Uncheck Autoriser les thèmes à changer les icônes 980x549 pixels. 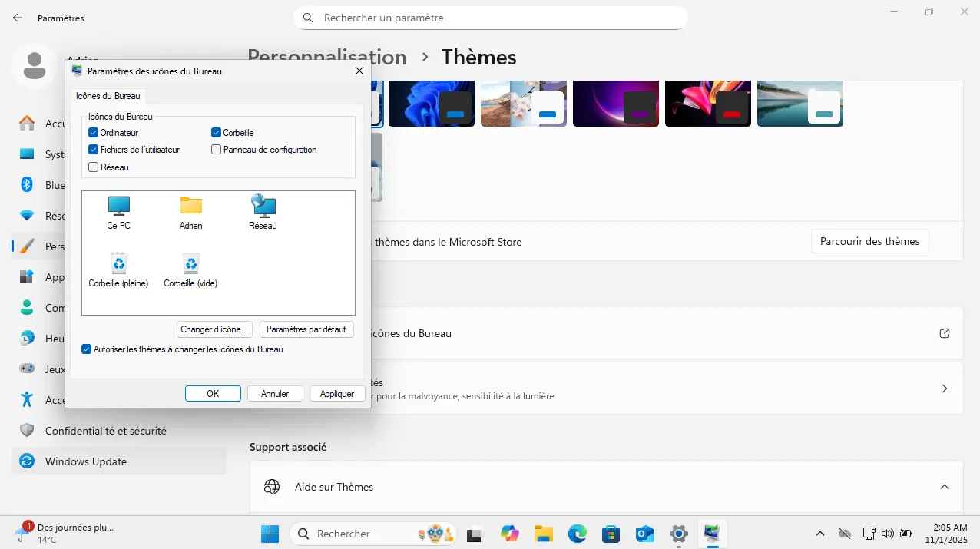pyautogui.click(x=86, y=349)
